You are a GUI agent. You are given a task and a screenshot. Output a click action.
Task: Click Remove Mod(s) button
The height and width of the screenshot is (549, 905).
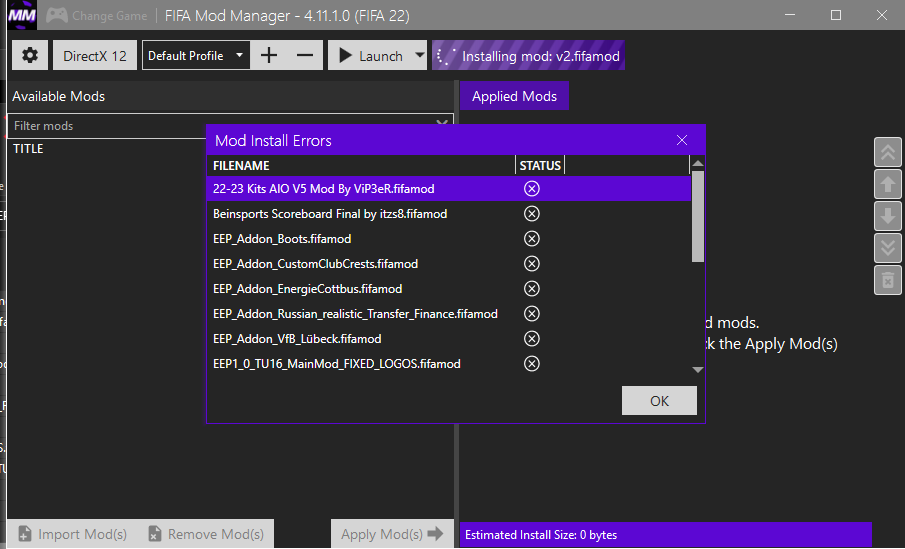click(x=206, y=534)
